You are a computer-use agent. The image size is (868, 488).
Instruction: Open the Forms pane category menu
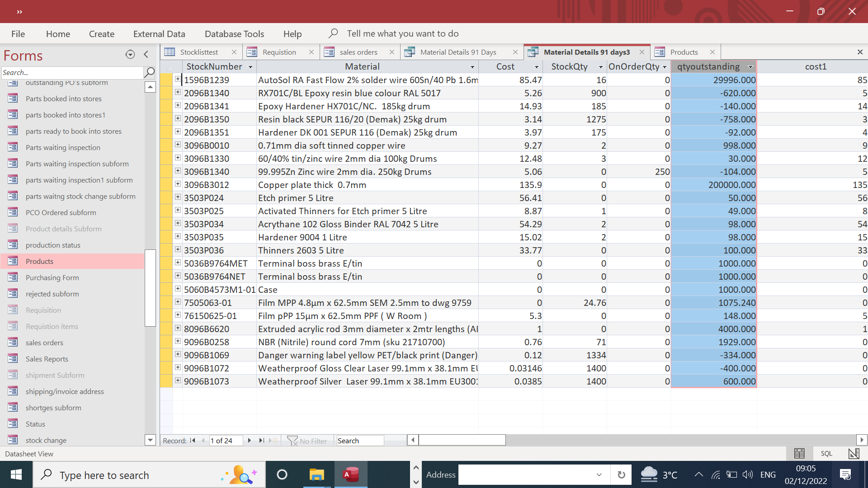130,55
